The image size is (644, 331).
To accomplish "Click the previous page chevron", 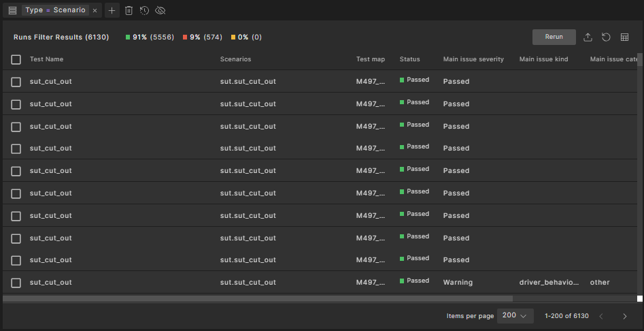I will [600, 316].
